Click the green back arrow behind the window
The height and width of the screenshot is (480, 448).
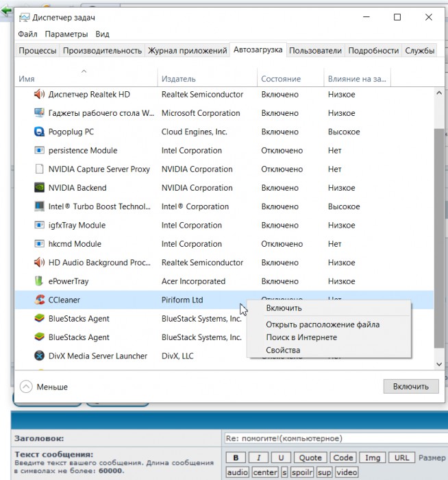point(6,10)
